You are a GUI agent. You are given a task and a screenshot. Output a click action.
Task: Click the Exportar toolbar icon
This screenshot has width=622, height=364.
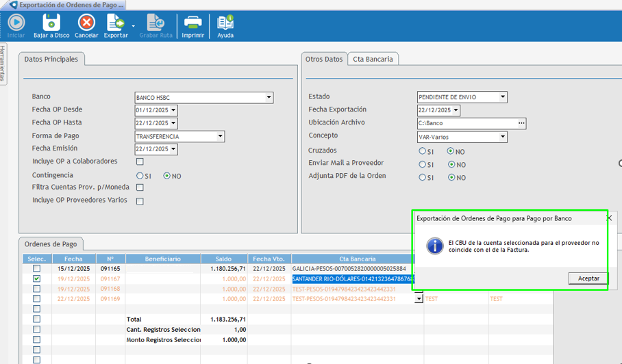pyautogui.click(x=115, y=24)
